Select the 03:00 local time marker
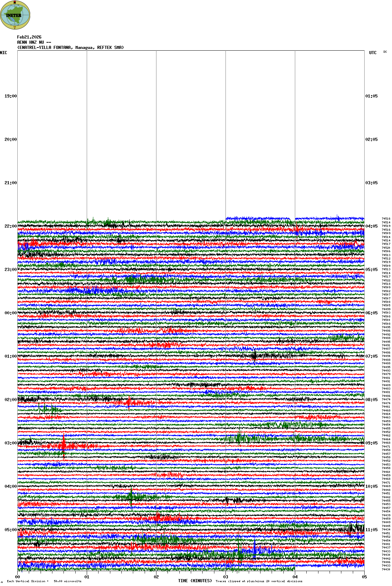 10,443
